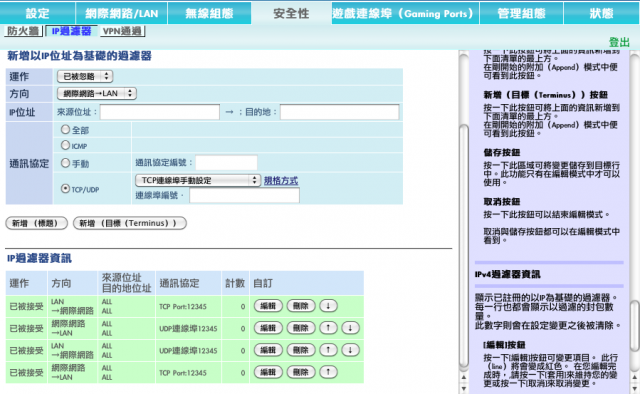The image size is (640, 394).
Task: Edit first LAN→網際網路 TCP Port row
Action: click(x=268, y=306)
